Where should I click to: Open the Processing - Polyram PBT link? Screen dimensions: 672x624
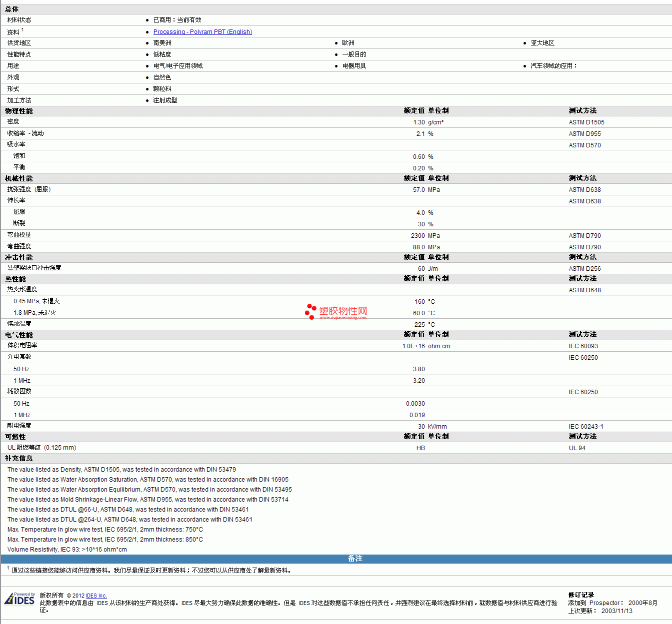(202, 32)
